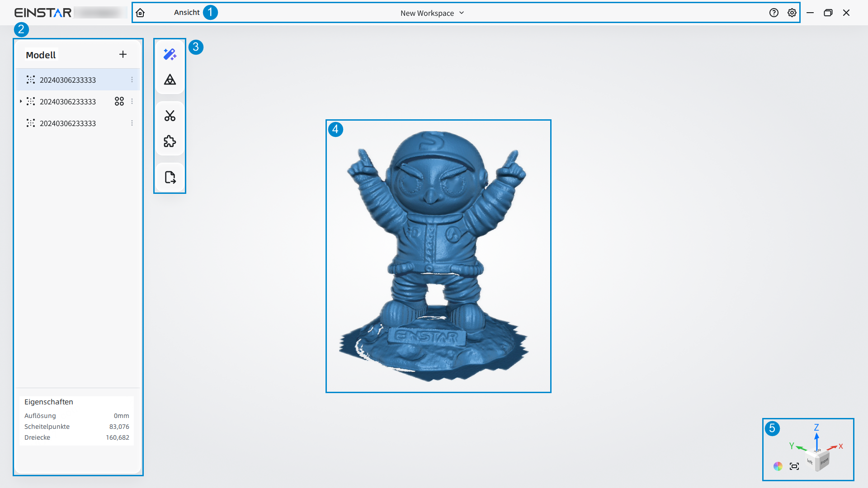Click the group icon on second model
868x488 pixels.
coord(119,102)
